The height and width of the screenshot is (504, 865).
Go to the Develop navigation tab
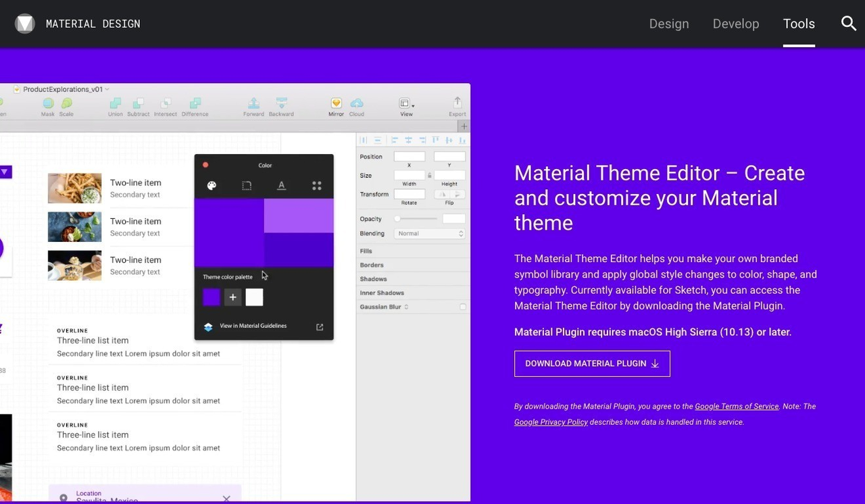click(736, 24)
